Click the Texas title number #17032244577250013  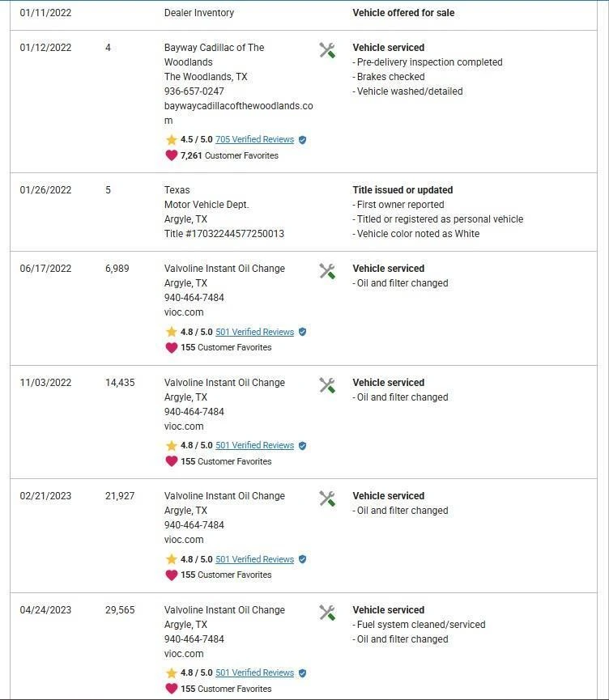click(x=224, y=234)
